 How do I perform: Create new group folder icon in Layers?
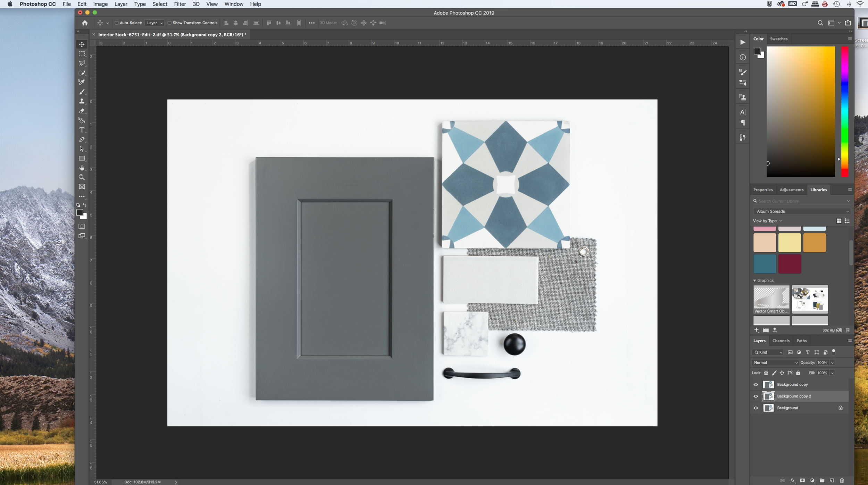point(822,480)
